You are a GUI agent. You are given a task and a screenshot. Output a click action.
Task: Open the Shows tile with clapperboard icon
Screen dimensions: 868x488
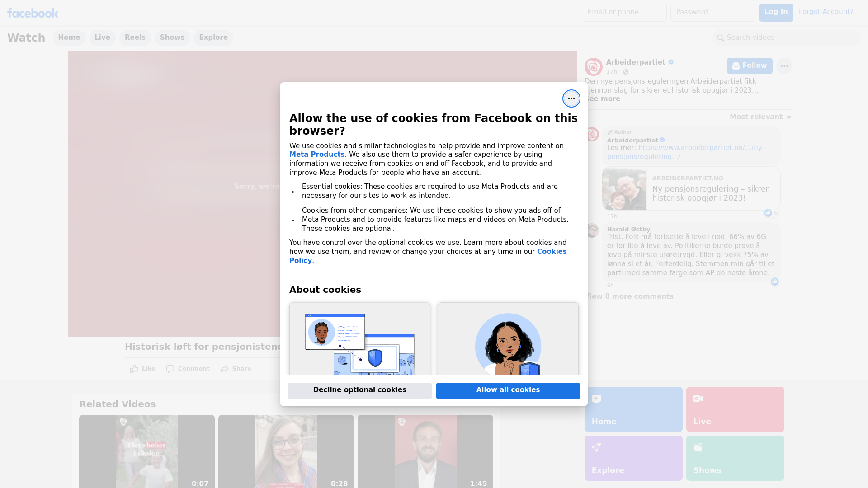point(735,458)
